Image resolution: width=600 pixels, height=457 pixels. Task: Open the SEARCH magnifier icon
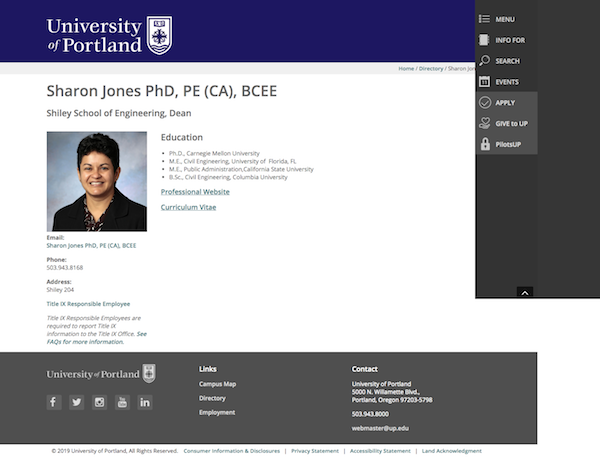pos(484,60)
